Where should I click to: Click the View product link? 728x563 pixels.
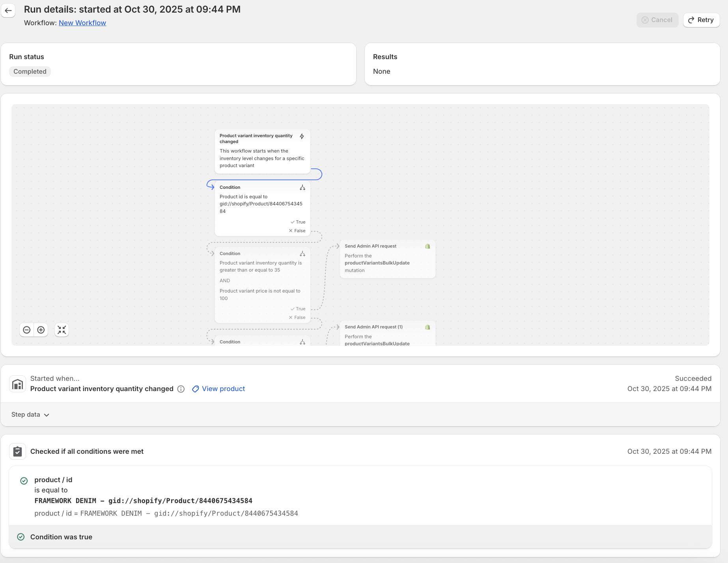pyautogui.click(x=223, y=389)
